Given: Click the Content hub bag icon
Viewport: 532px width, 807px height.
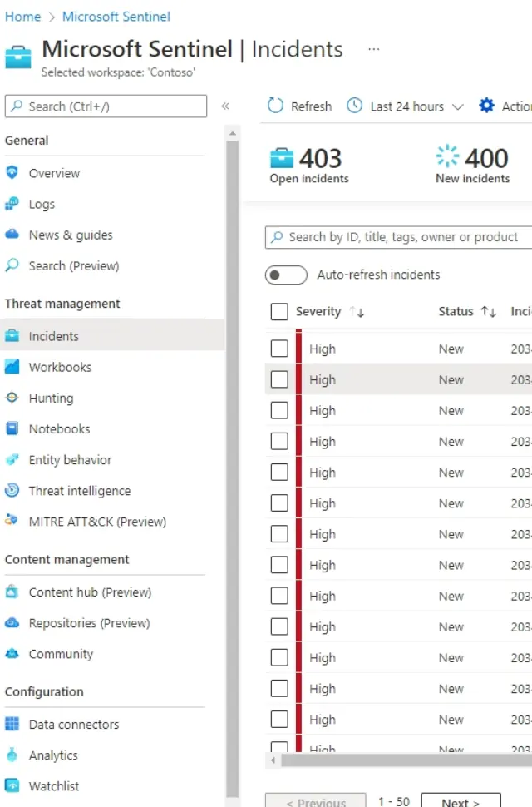Looking at the screenshot, I should coord(12,592).
